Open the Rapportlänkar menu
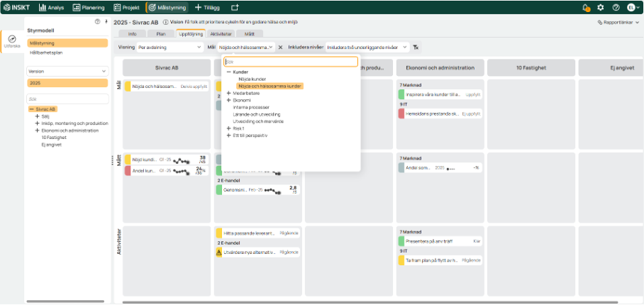644x305 pixels. [x=618, y=23]
